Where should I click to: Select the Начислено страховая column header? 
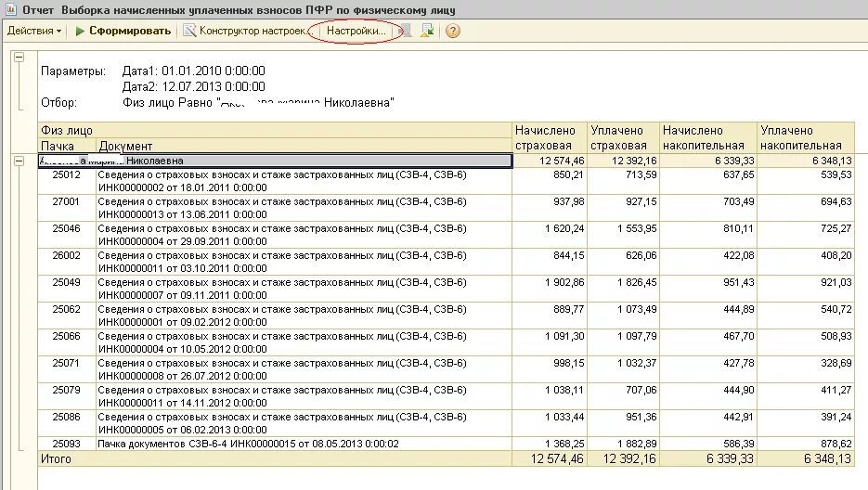550,138
